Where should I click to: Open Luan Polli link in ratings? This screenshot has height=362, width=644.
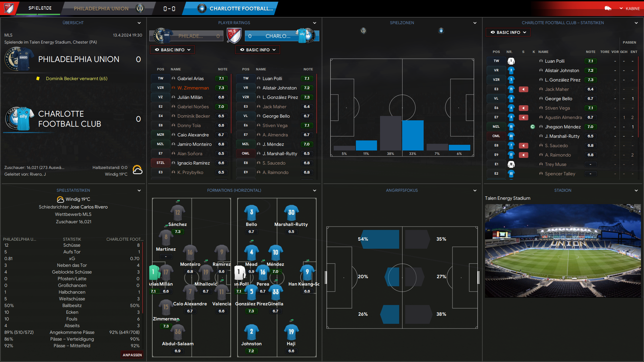point(272,78)
